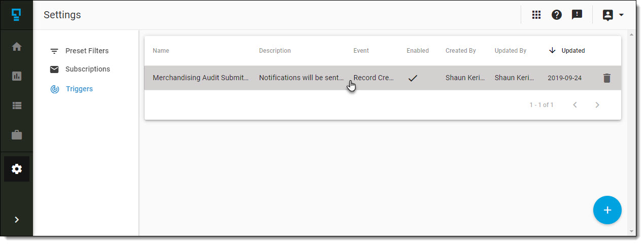The image size is (644, 244).
Task: Expand the left navigation sidebar
Action: point(17,220)
